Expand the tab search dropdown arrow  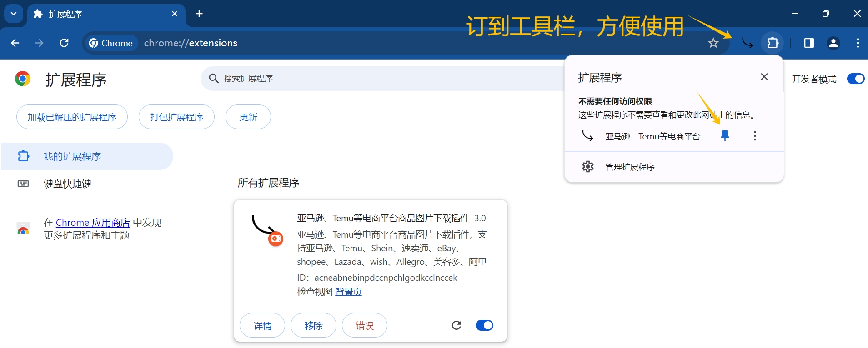pyautogui.click(x=14, y=14)
